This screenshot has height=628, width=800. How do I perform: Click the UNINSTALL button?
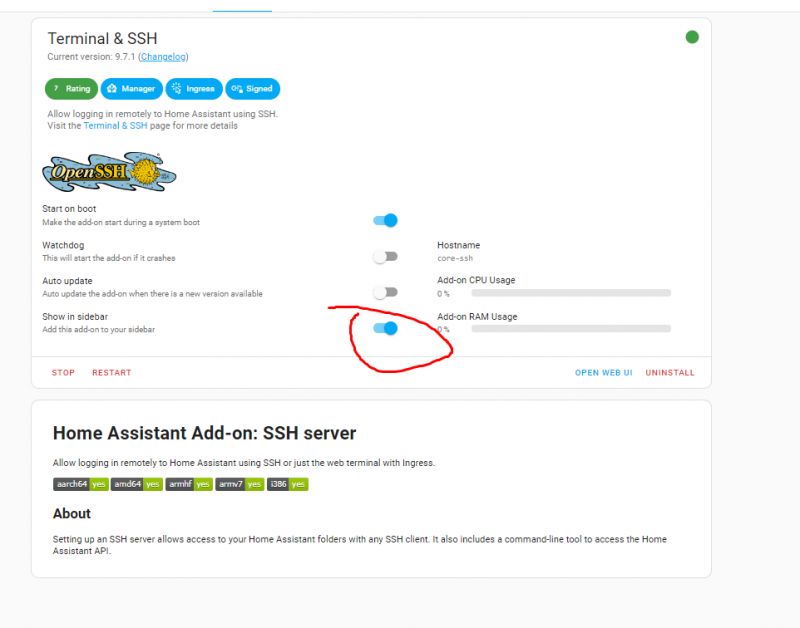pos(668,372)
